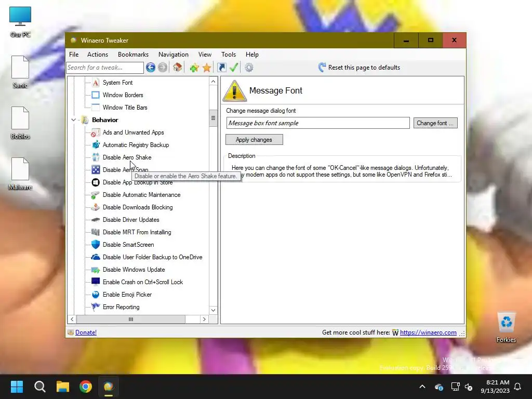Select System Font tree item
Image resolution: width=532 pixels, height=399 pixels.
[118, 83]
